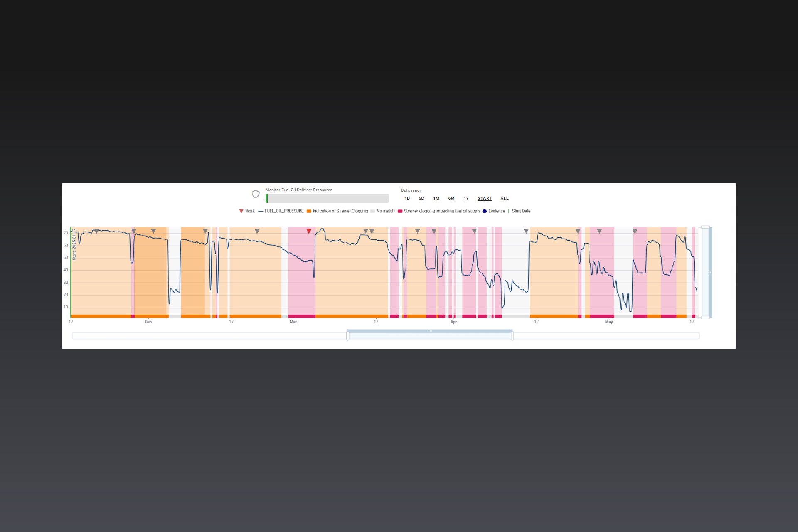The width and height of the screenshot is (798, 532).
Task: Click the pink strainer clogging legend swatch
Action: (x=400, y=211)
